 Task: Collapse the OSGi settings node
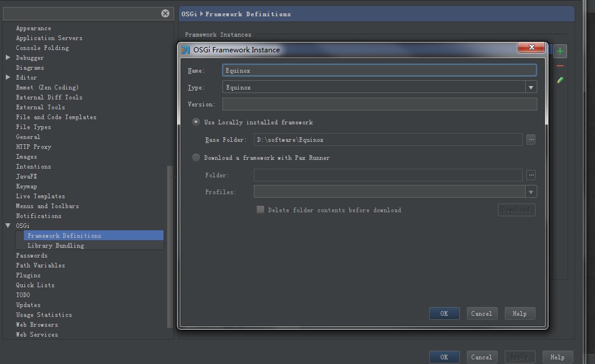(x=8, y=226)
